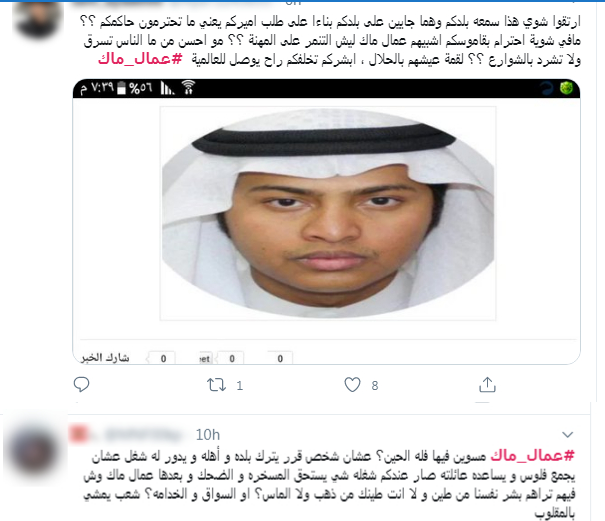Open the blurred username beside 10h
605x521 pixels.
tap(127, 435)
